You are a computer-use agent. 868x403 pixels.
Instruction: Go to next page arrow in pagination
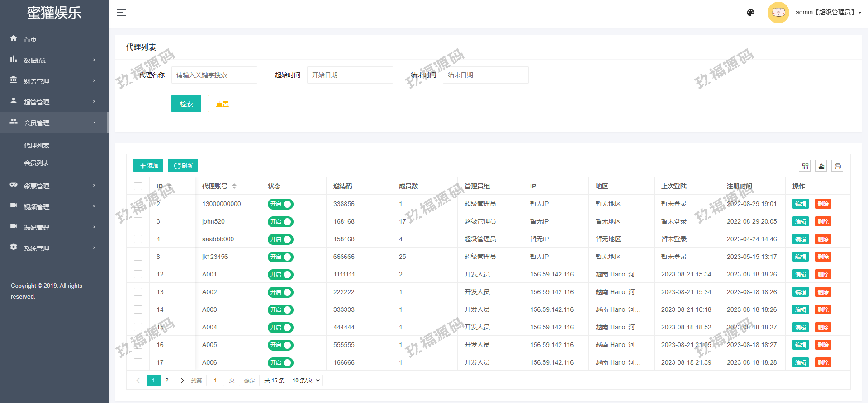(182, 380)
